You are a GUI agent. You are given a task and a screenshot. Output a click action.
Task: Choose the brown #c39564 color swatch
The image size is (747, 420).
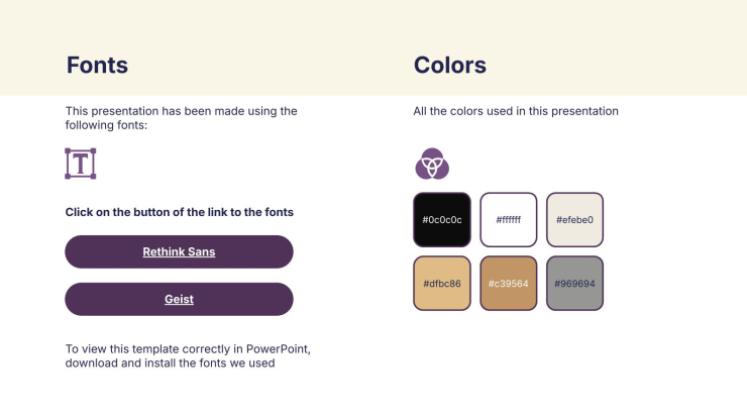(508, 283)
